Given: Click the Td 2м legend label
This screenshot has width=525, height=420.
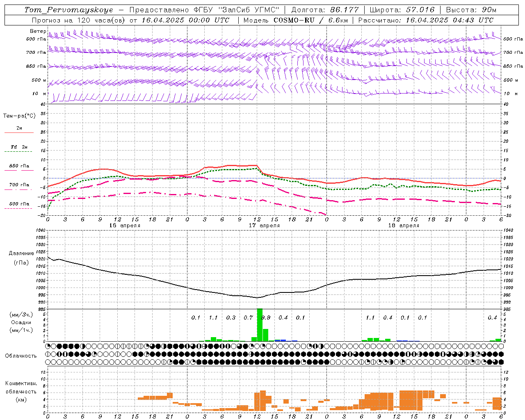Looking at the screenshot, I should coord(19,147).
